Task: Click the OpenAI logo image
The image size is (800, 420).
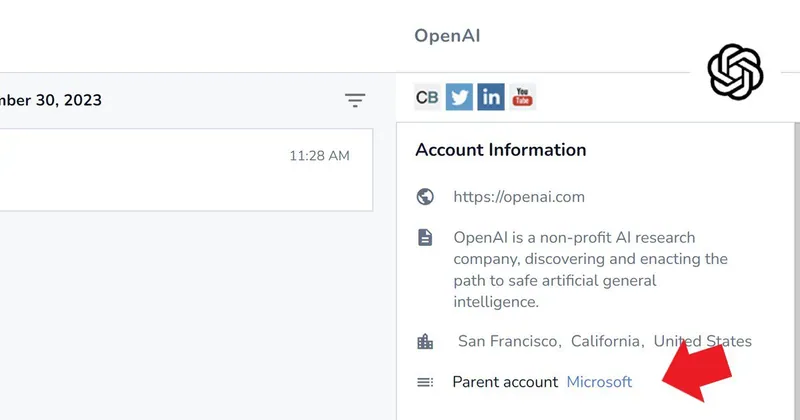Action: click(x=735, y=71)
